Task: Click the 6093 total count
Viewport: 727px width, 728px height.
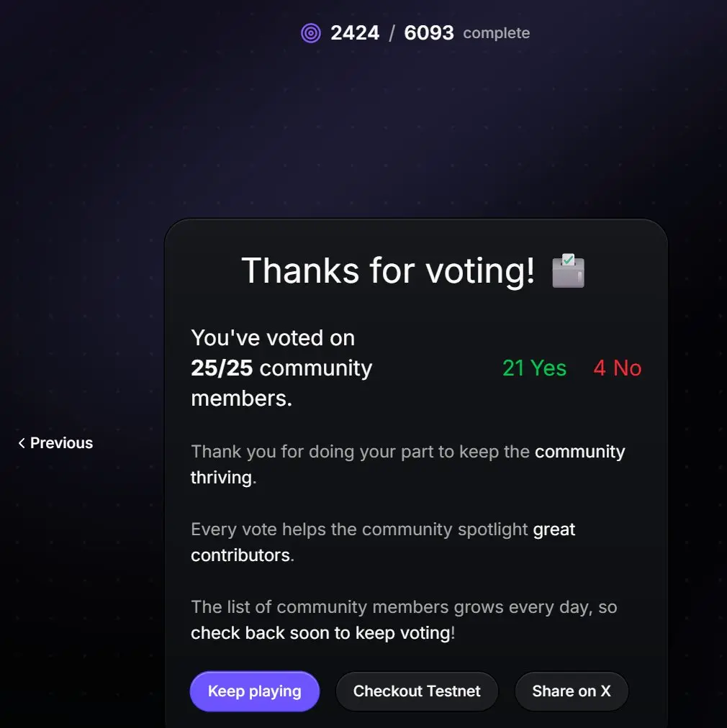Action: point(429,33)
